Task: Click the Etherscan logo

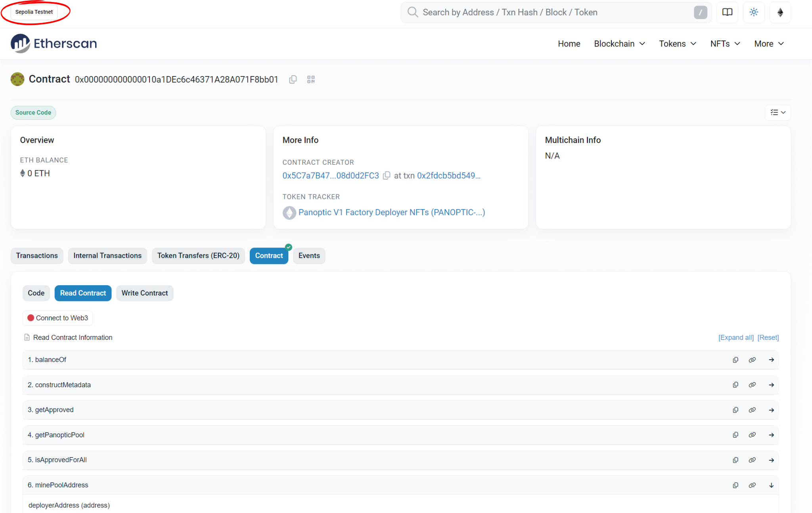Action: (x=54, y=43)
